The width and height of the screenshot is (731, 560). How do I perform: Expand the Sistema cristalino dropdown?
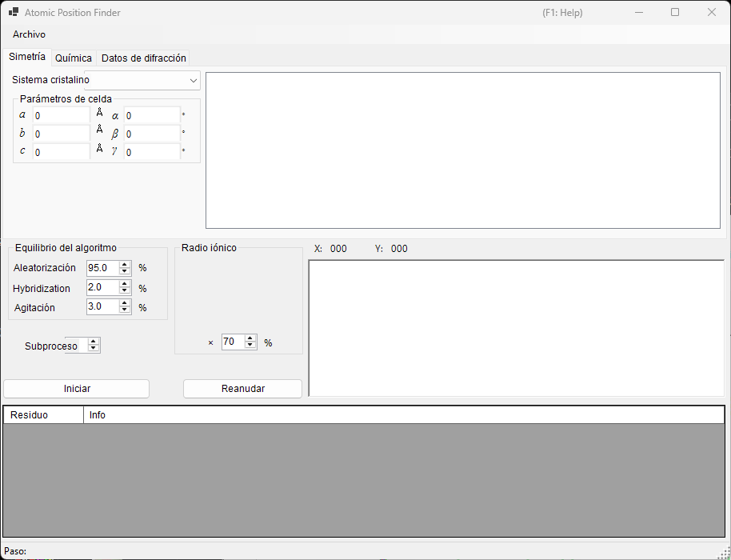[193, 81]
